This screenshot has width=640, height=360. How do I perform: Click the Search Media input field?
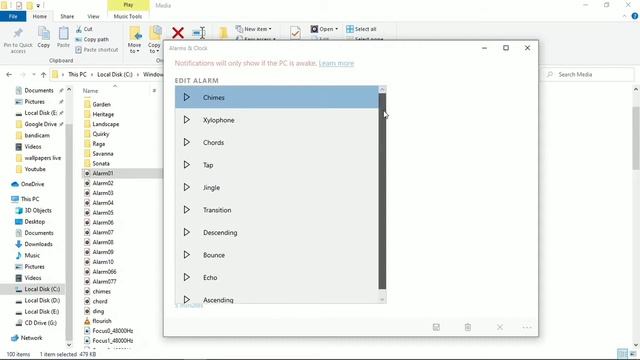[x=589, y=74]
